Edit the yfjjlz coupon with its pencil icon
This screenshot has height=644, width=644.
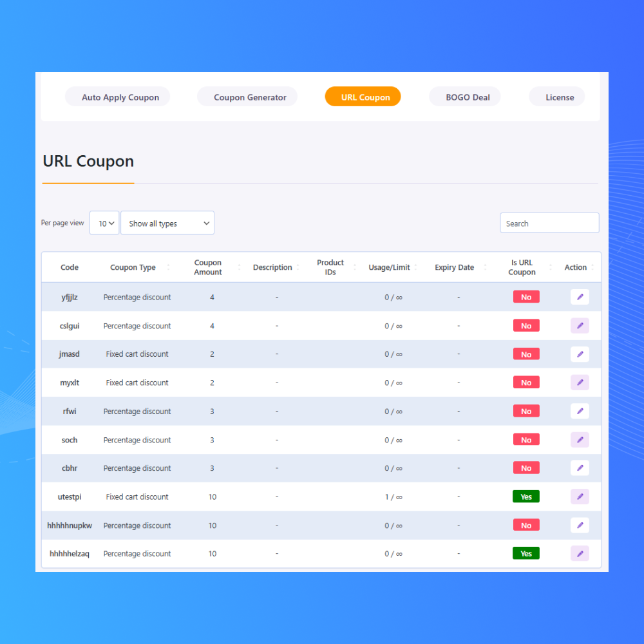click(x=580, y=297)
